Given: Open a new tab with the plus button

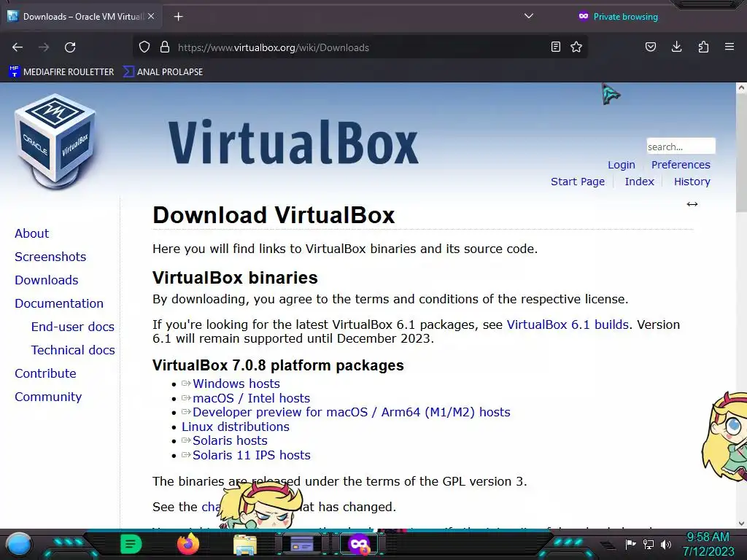Looking at the screenshot, I should point(179,17).
